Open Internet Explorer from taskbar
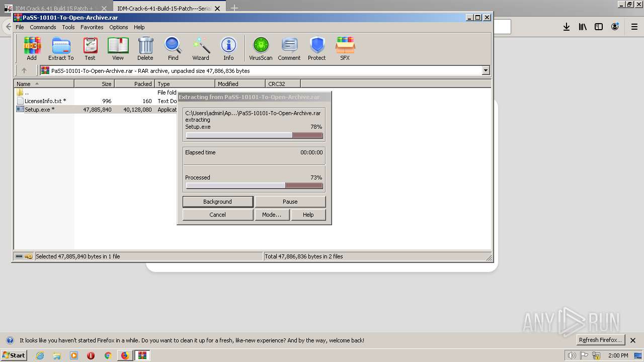Viewport: 644px width, 362px height. [40, 355]
